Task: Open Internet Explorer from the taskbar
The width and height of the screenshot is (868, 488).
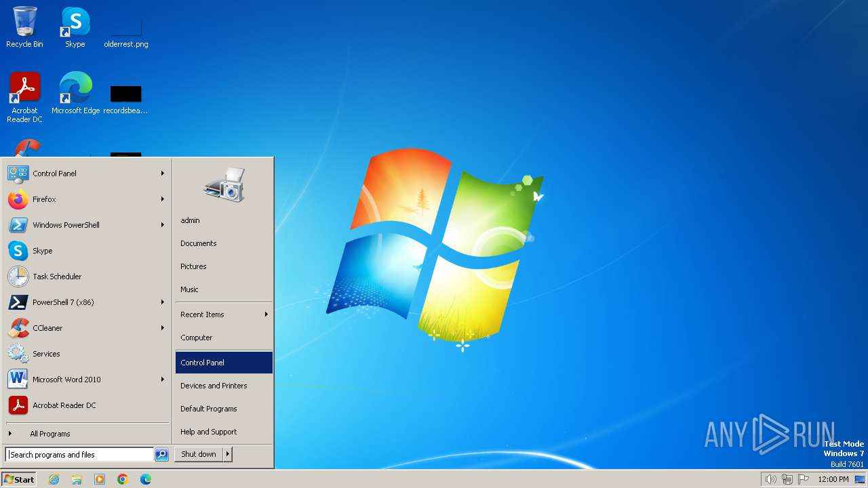Action: click(x=54, y=479)
